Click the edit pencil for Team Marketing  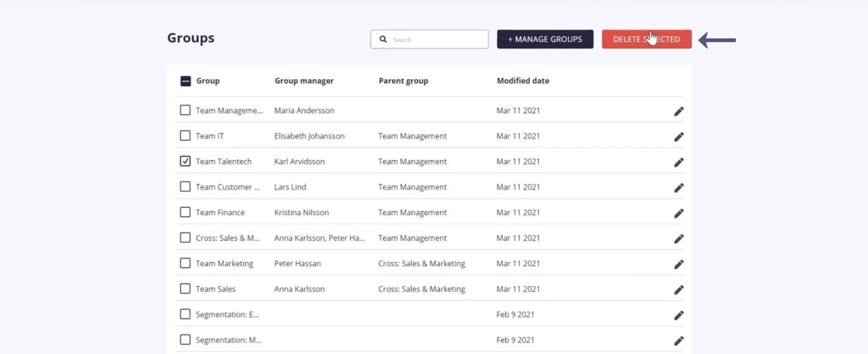coord(679,264)
